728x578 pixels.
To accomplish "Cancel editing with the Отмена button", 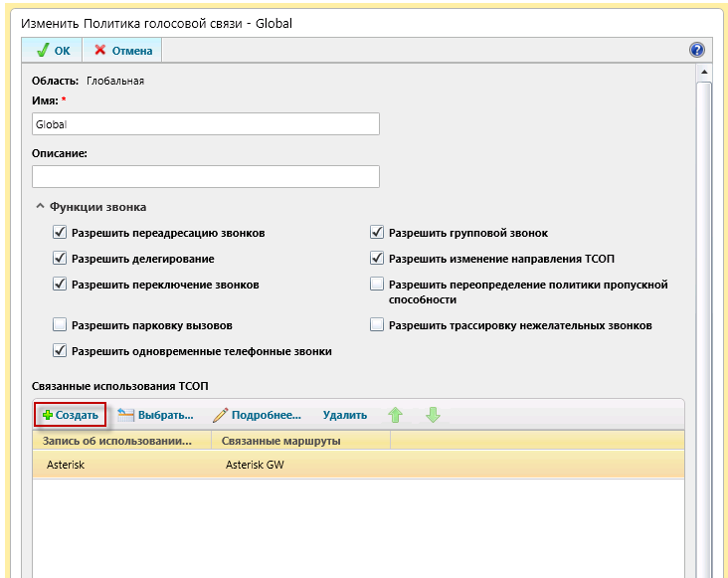I will pyautogui.click(x=123, y=51).
